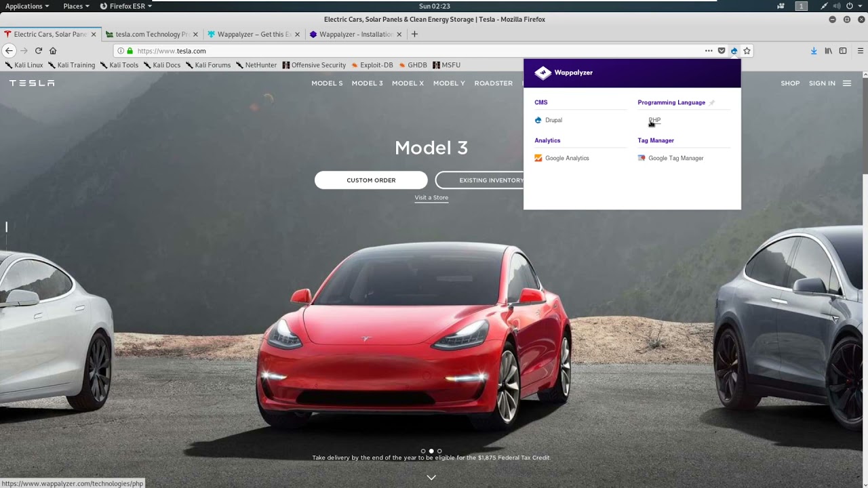
Task: Open a new browser tab
Action: tap(414, 34)
